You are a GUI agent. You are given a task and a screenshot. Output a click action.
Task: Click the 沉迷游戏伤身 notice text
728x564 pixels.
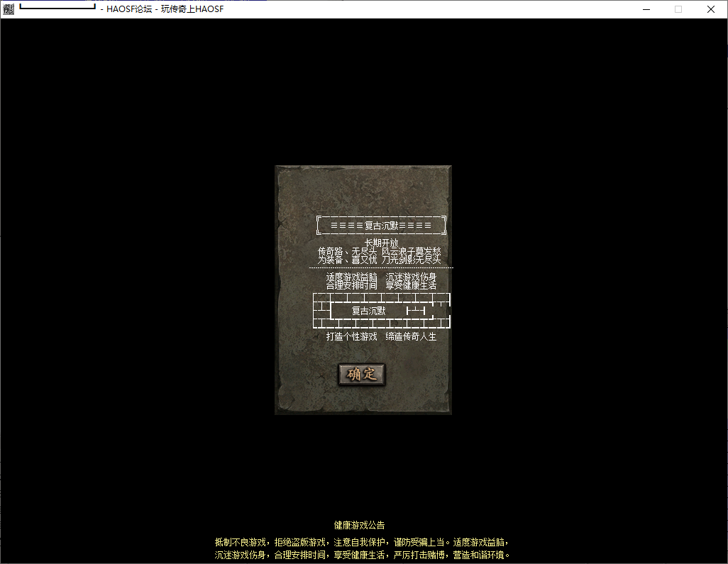coord(411,277)
